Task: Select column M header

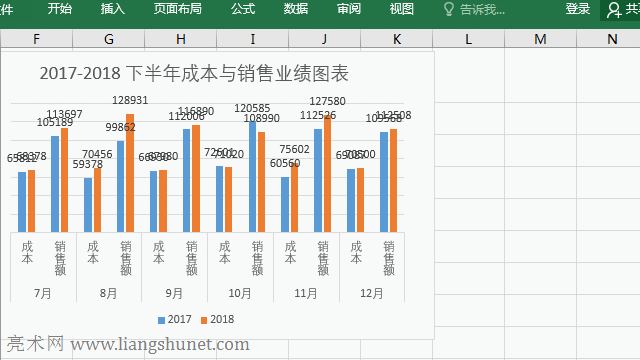Action: tap(540, 39)
